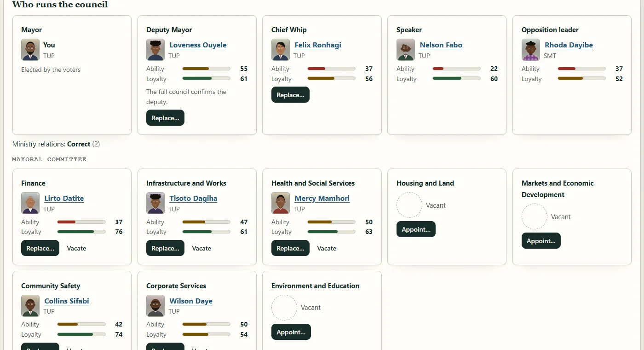Open Felix Ronhagi's profile link
Screen dimensions: 644x350
coord(318,45)
